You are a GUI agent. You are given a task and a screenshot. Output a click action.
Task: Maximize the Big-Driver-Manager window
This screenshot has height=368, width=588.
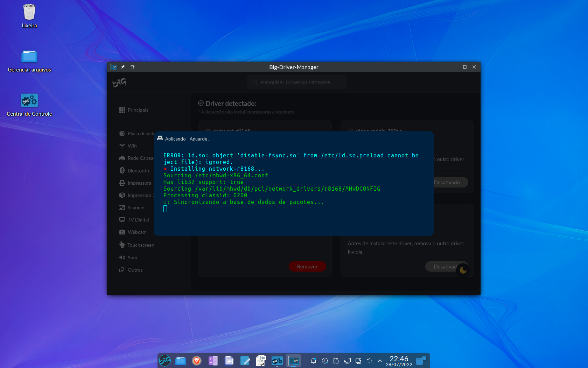(x=465, y=67)
